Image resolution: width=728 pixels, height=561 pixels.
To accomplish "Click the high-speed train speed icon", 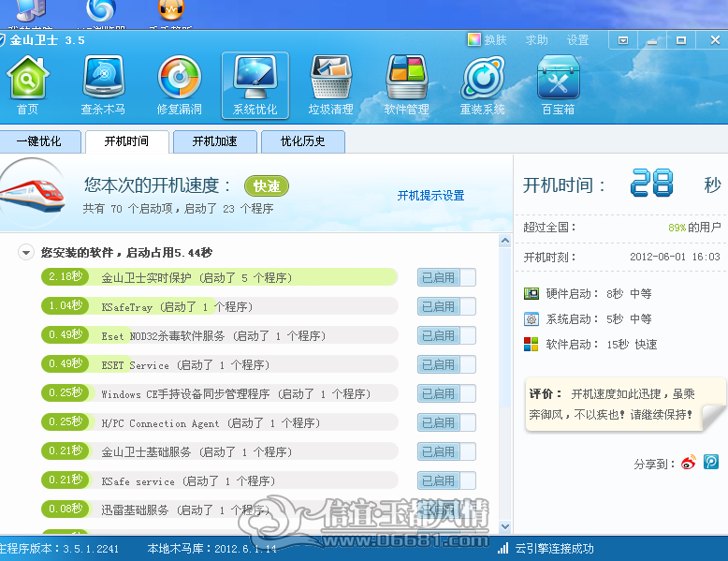I will tap(32, 193).
